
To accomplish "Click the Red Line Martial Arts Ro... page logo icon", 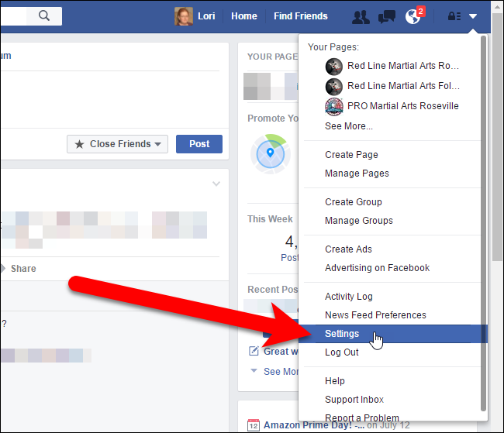I will point(334,67).
